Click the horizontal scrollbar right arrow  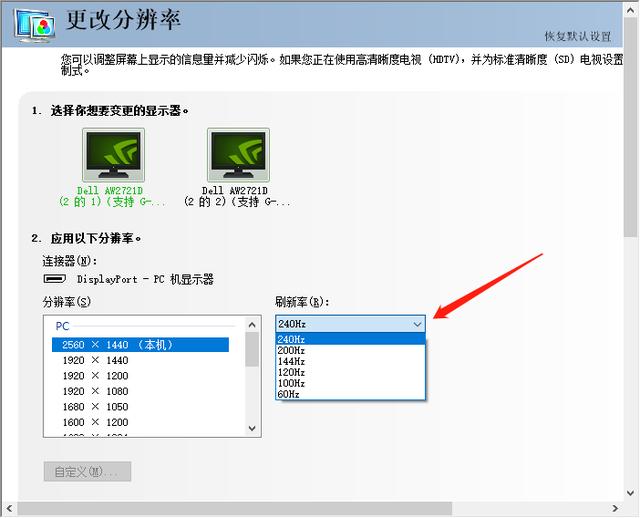[x=615, y=509]
